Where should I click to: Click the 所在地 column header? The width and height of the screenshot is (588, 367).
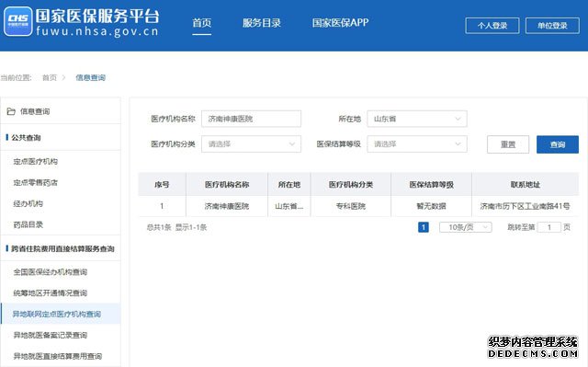pos(289,185)
